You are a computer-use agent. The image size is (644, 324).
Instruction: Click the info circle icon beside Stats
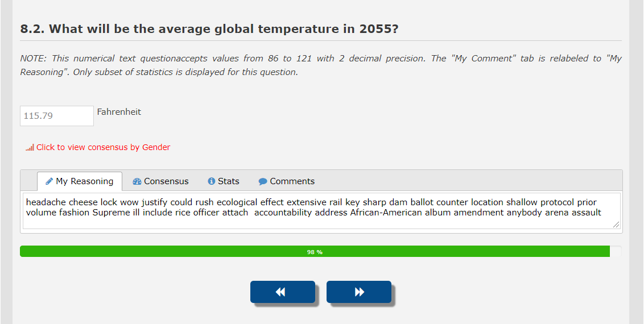click(212, 181)
